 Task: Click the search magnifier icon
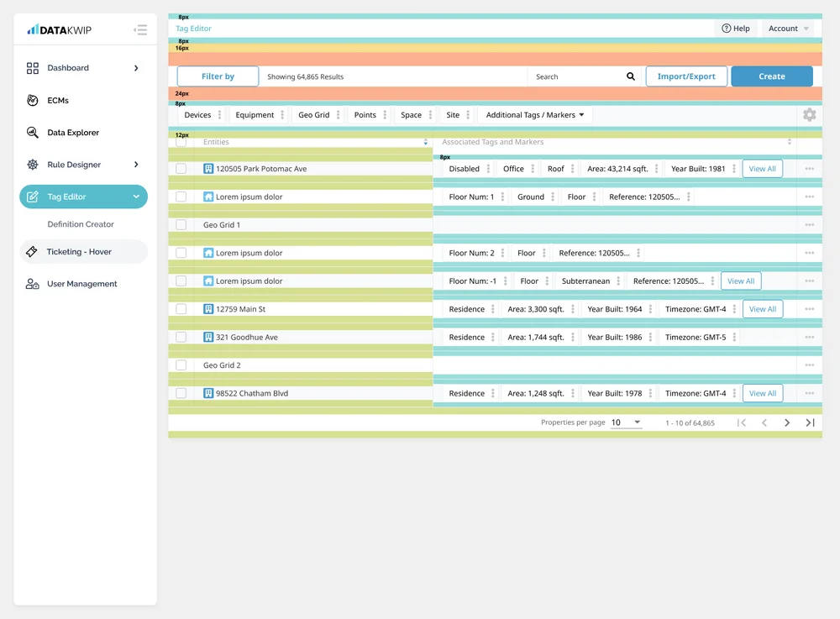(631, 76)
